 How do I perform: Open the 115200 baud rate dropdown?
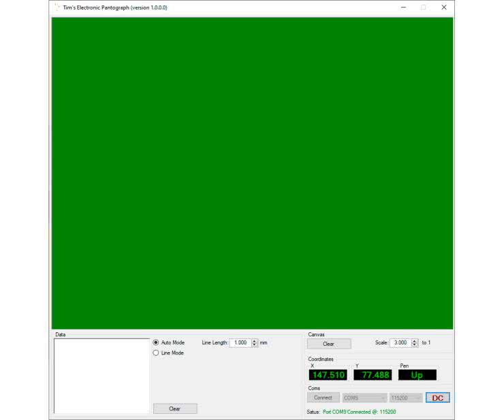pos(406,398)
